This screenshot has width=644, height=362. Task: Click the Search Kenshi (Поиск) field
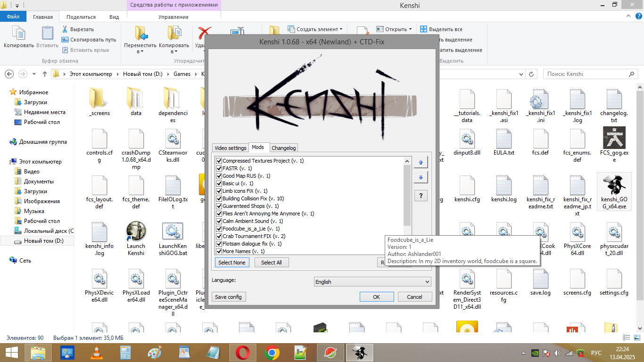click(591, 74)
